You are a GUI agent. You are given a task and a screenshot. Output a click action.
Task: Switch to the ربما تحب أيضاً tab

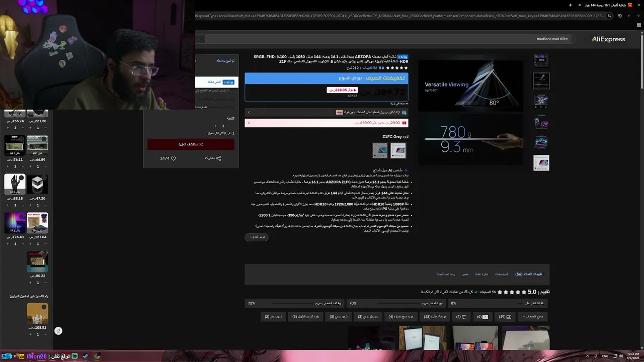point(446,274)
